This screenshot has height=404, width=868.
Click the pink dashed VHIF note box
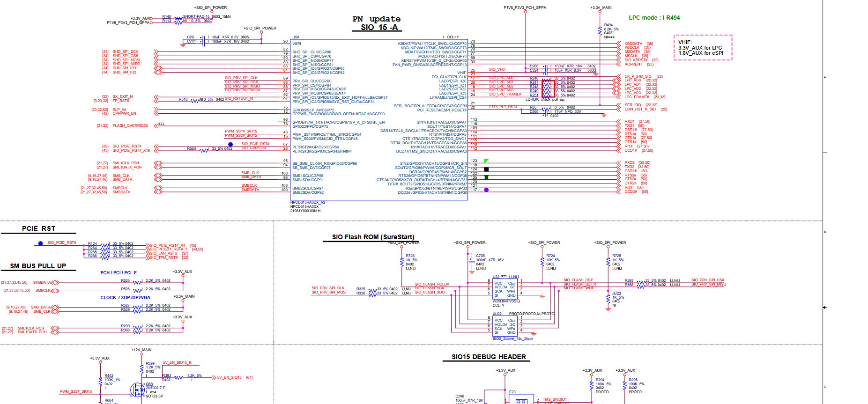tap(703, 48)
